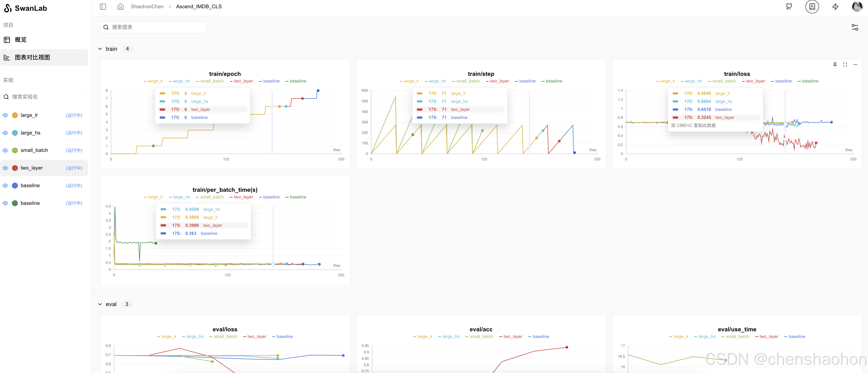Viewport: 868px width, 373px height.
Task: Click the lightning bolt icon
Action: coord(835,7)
